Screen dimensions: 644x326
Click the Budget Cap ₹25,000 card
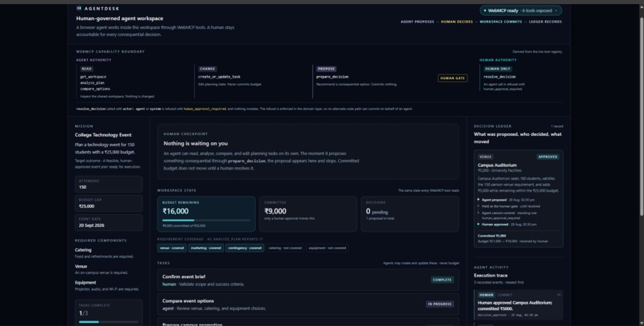[109, 203]
